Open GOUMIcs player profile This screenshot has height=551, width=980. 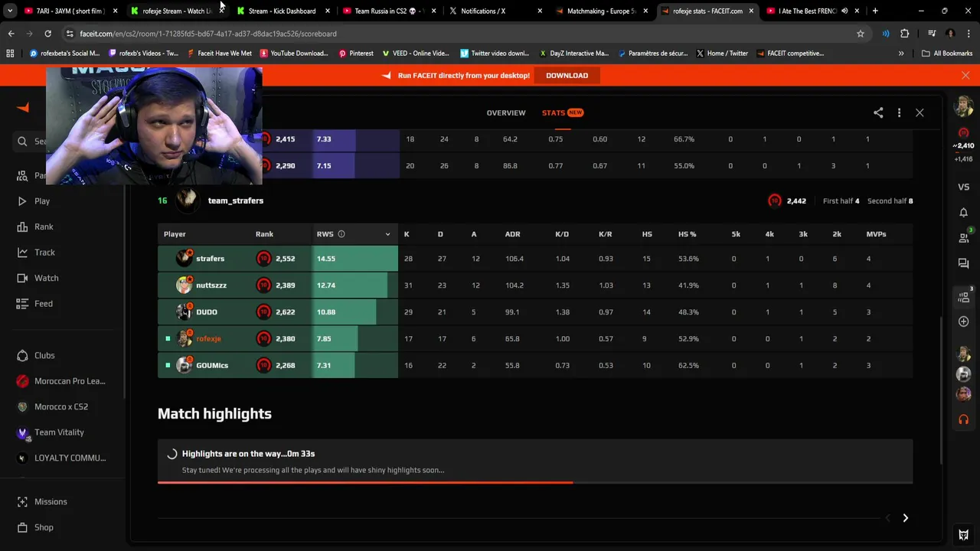pos(212,366)
